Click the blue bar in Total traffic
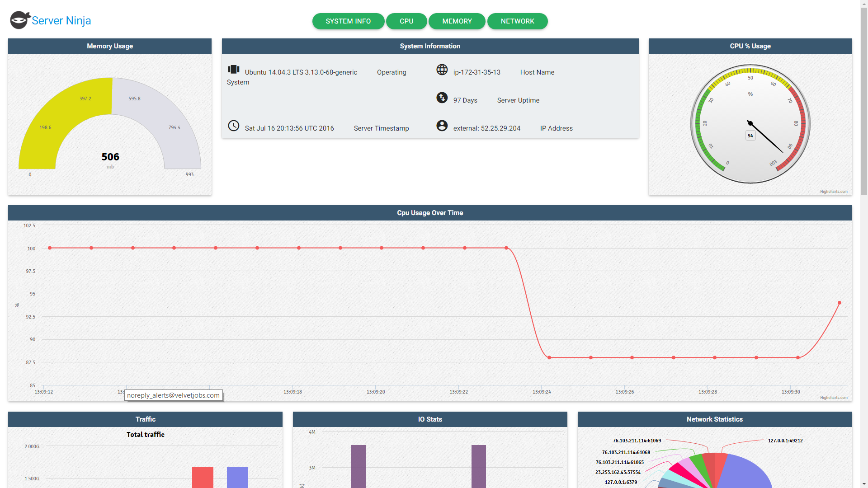The width and height of the screenshot is (868, 488). point(237,477)
